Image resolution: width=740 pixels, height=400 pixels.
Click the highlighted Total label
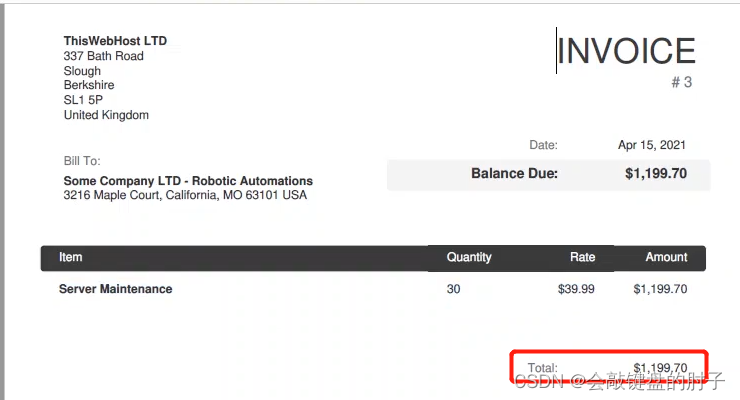pos(543,368)
